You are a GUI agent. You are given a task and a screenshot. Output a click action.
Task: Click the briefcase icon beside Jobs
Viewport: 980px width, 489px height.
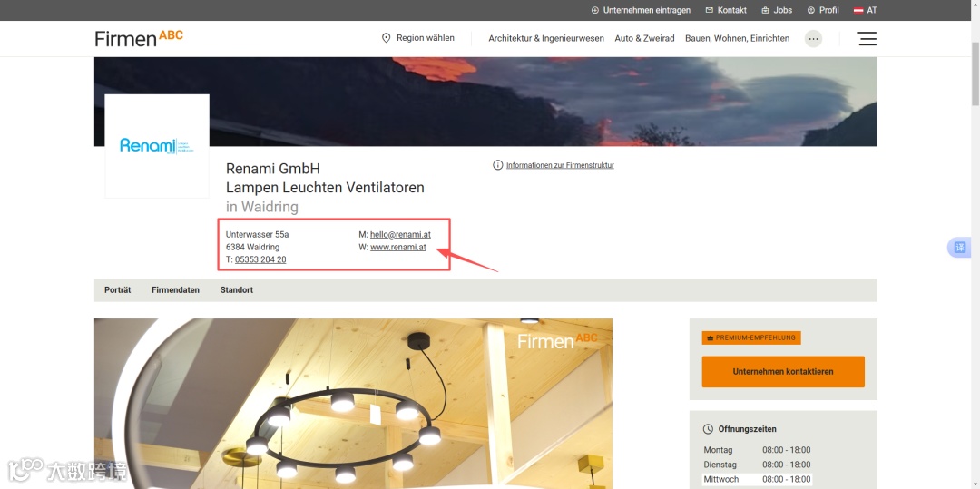point(766,11)
